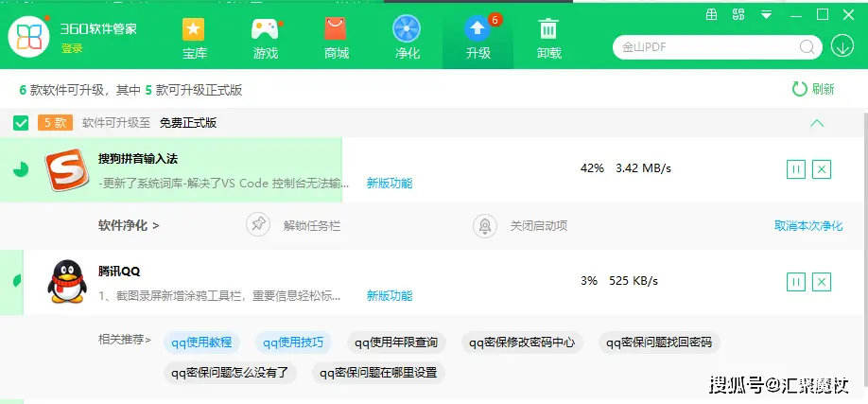868x404 pixels.
Task: Click 搜狗拼音输入法 title text
Action: [x=138, y=159]
